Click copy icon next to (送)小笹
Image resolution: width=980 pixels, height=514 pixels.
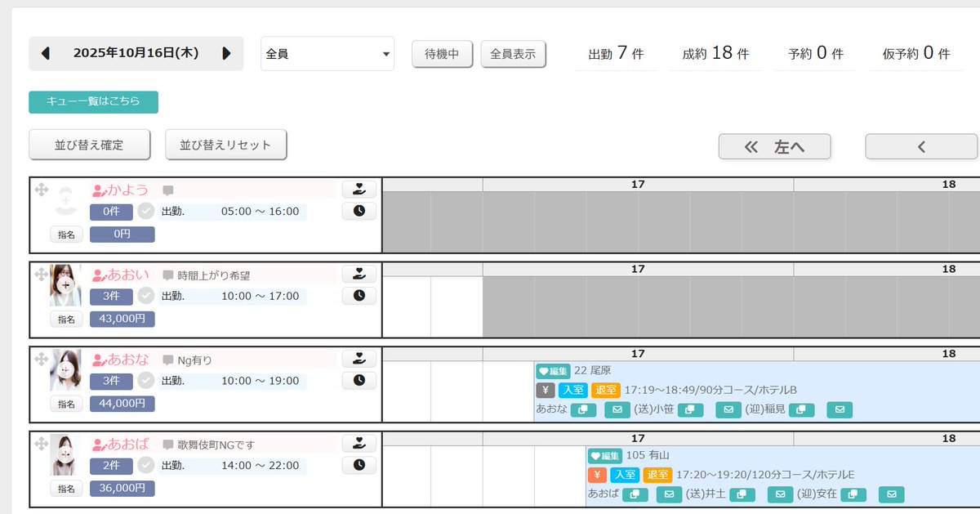pyautogui.click(x=691, y=410)
